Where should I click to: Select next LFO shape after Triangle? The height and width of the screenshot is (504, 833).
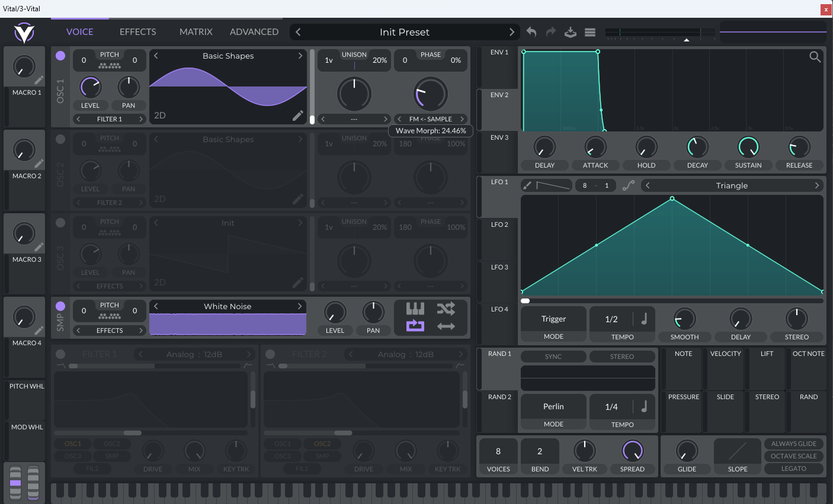pos(817,185)
